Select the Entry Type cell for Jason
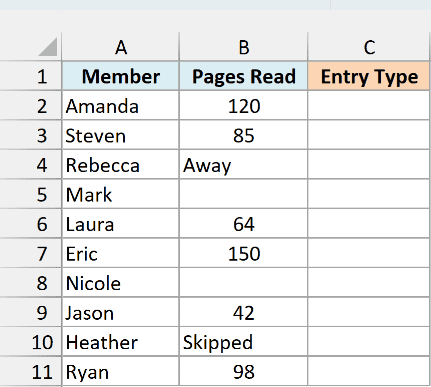 click(369, 312)
